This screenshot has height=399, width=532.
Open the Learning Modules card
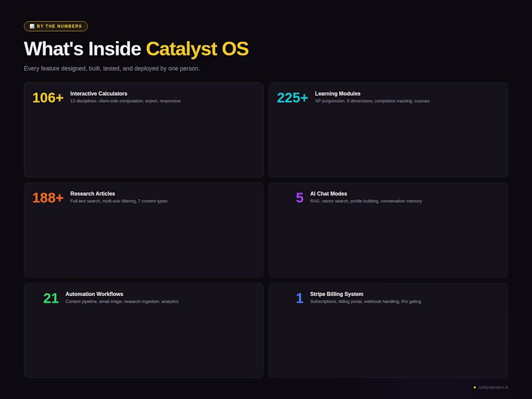(x=388, y=130)
